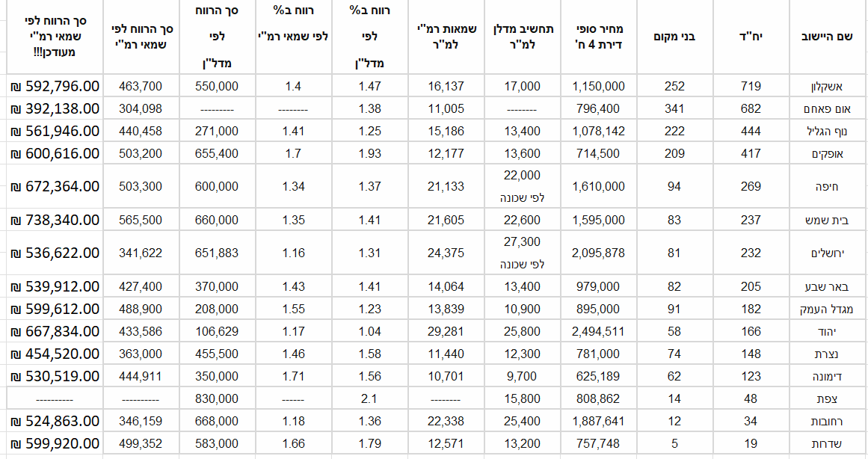The height and width of the screenshot is (459, 868).
Task: Click the 29,281 appraisal value cell
Action: coord(447,331)
